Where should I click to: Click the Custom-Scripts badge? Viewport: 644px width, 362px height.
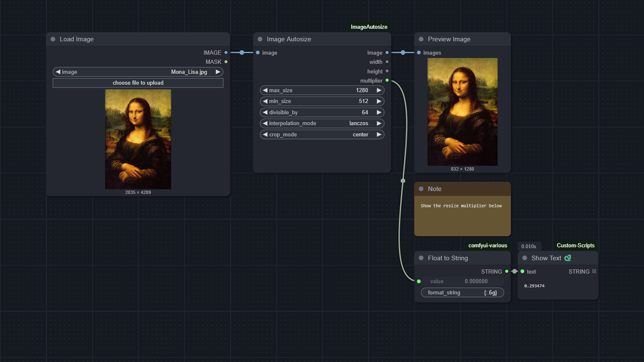[576, 246]
